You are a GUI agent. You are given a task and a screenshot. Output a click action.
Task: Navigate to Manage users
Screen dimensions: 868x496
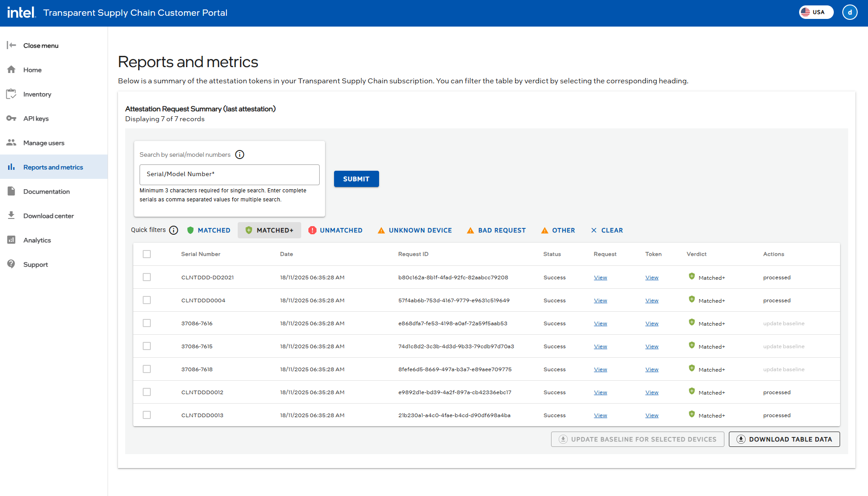point(54,143)
